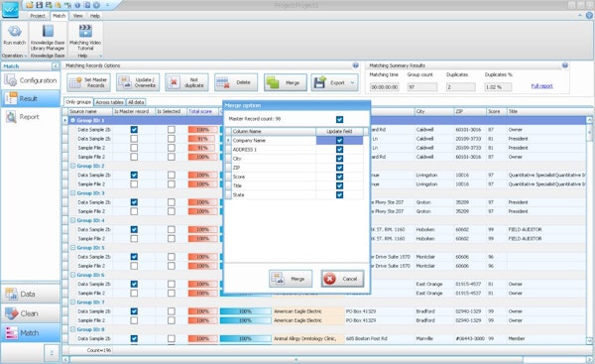Viewport: 595px width, 364px height.
Task: Uncheck the State update field checkbox
Action: click(x=339, y=194)
